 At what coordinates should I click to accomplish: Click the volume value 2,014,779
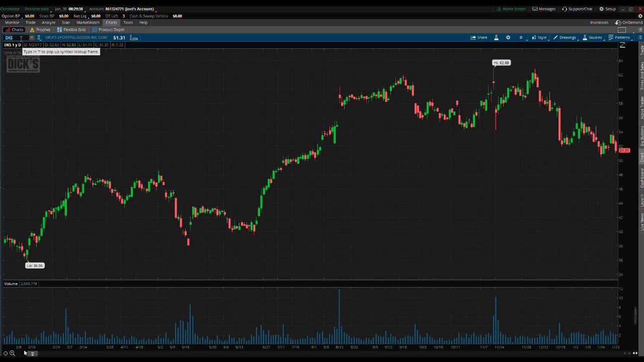pyautogui.click(x=29, y=284)
